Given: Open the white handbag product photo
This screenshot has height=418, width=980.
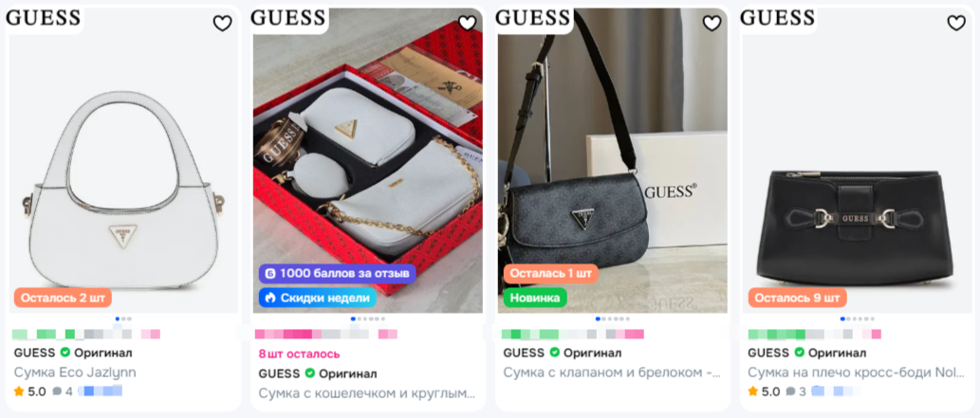Looking at the screenshot, I should (x=123, y=160).
